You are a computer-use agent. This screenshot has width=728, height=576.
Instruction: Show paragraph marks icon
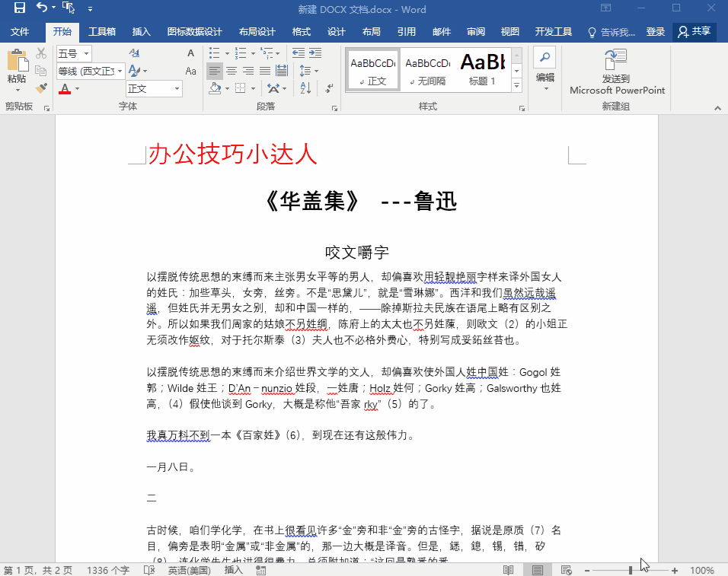tap(329, 88)
